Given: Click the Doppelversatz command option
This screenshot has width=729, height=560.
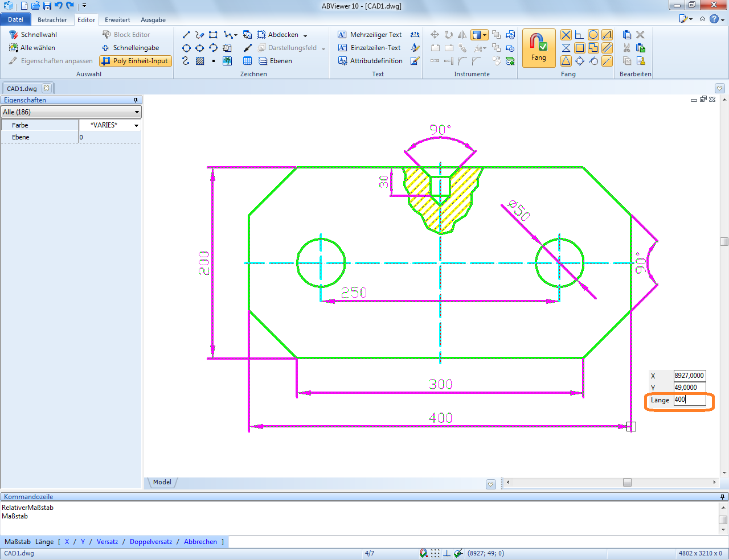Looking at the screenshot, I should [x=151, y=542].
